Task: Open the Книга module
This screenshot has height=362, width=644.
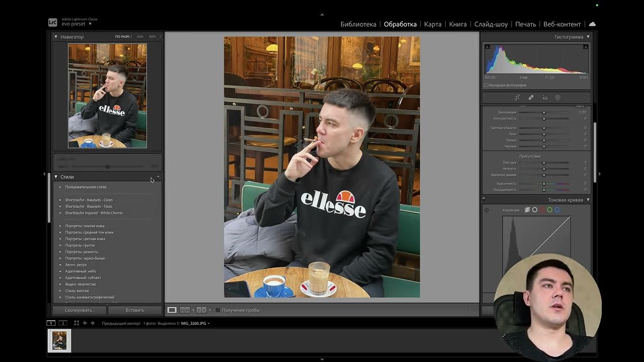Action: [x=458, y=24]
